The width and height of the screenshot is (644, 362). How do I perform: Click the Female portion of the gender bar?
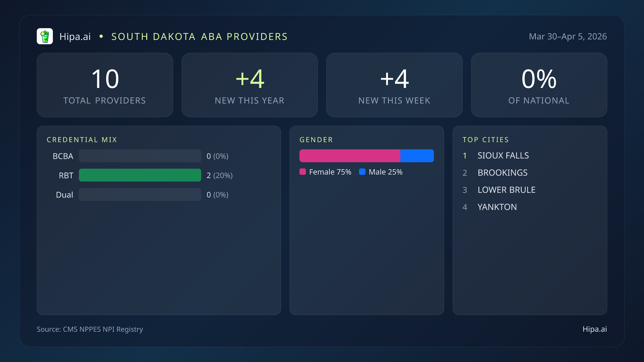349,156
